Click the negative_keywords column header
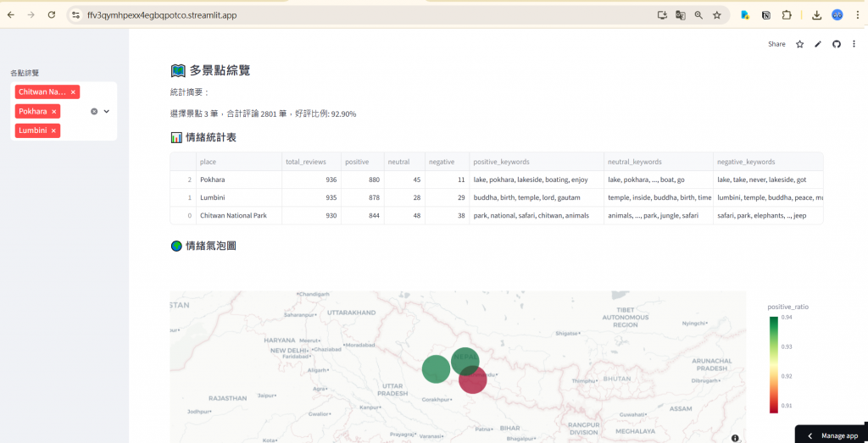The width and height of the screenshot is (868, 443). (x=768, y=162)
